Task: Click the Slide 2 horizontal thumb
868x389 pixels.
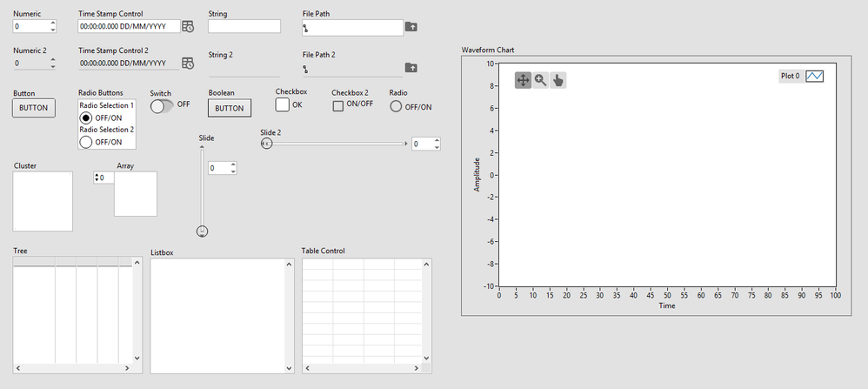Action: (266, 144)
